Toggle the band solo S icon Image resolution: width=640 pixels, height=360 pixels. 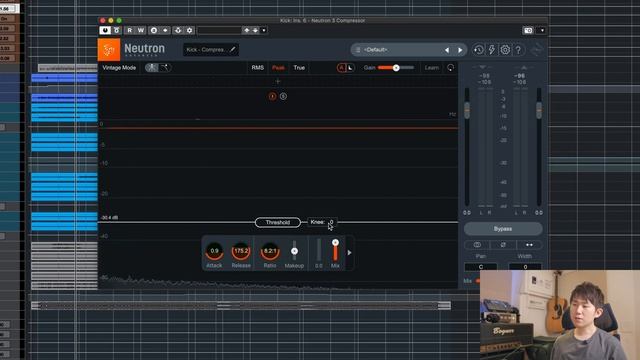[283, 96]
